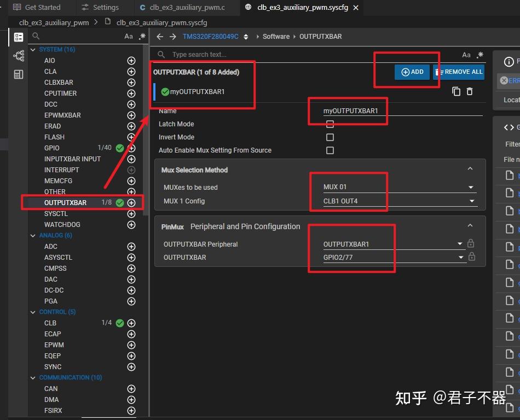Toggle the Invert Mode checkbox

(330, 137)
